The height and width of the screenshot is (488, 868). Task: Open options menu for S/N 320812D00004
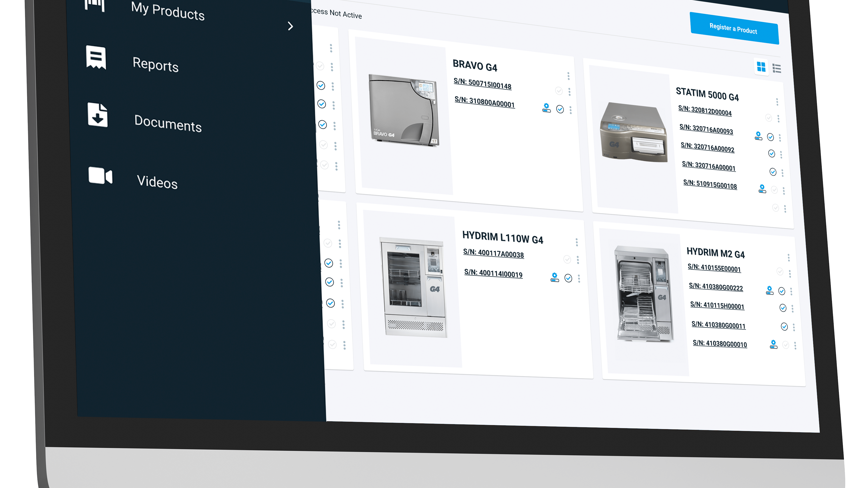778,118
